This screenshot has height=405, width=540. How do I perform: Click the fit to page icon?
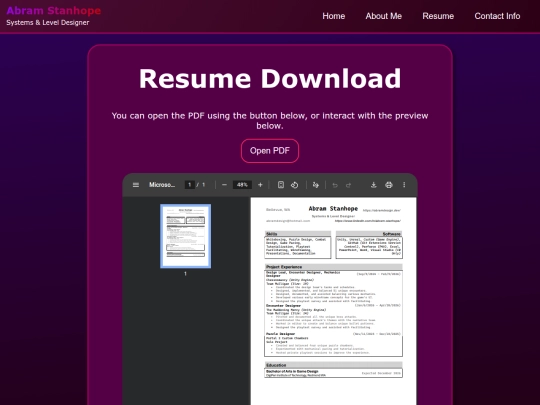tap(281, 185)
